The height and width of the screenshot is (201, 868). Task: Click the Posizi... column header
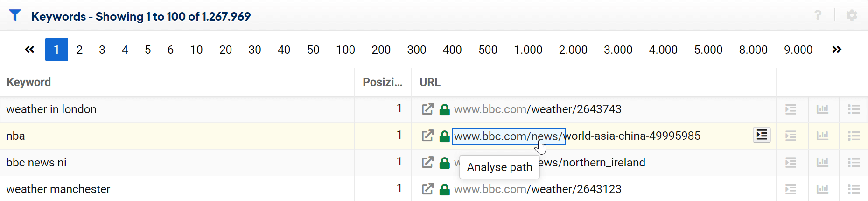pos(382,82)
